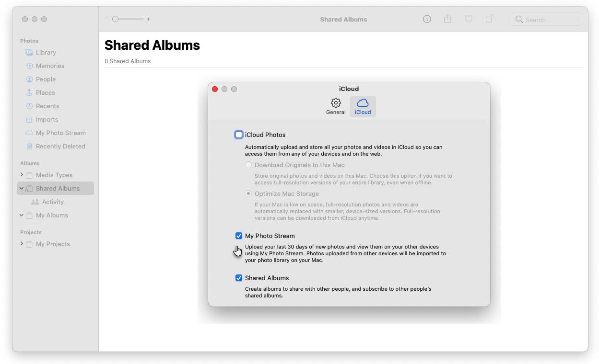The height and width of the screenshot is (364, 599).
Task: Open the Library sidebar icon
Action: (29, 53)
